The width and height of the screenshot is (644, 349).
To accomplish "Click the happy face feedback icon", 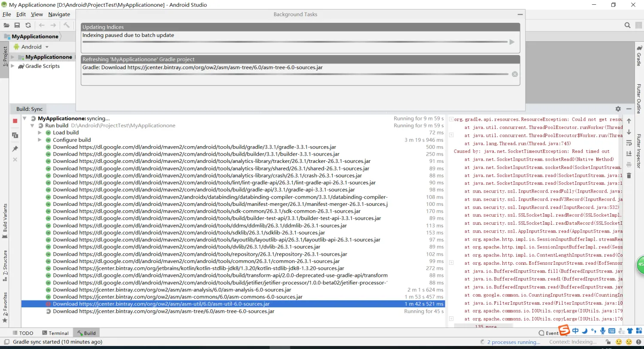I will (x=618, y=342).
